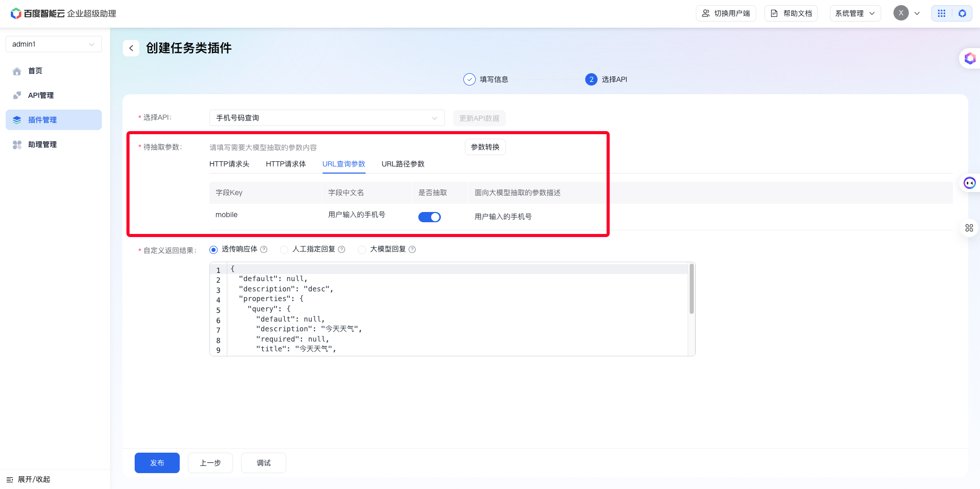Switch to the HTTP请求体 tab

pos(286,164)
